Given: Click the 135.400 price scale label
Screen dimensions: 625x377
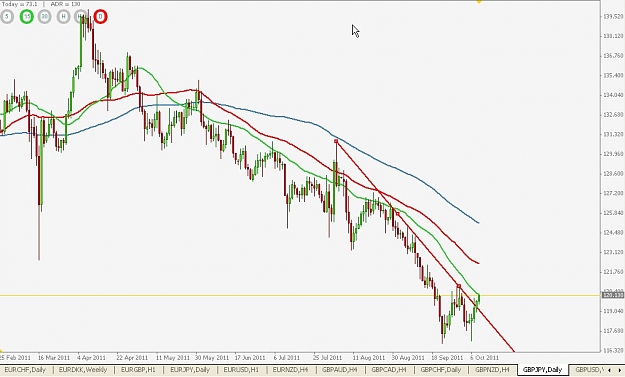Looking at the screenshot, I should click(613, 75).
